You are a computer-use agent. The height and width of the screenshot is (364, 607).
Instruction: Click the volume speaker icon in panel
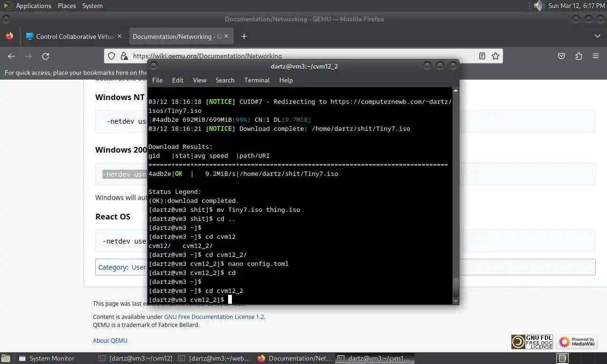point(538,6)
